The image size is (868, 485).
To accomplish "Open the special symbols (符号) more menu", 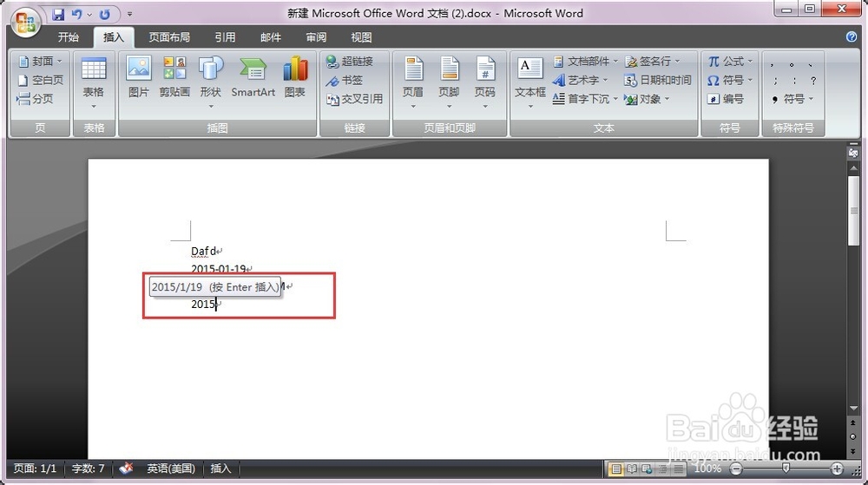I will pos(794,99).
